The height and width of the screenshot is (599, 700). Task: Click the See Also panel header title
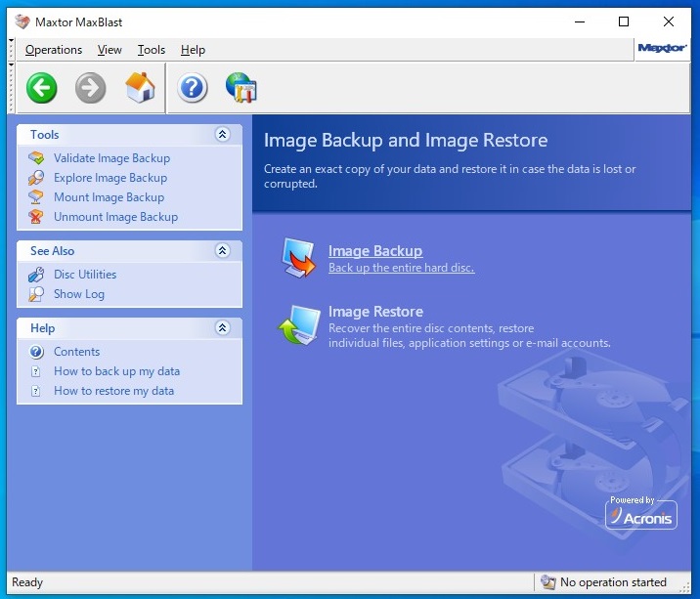pos(52,251)
